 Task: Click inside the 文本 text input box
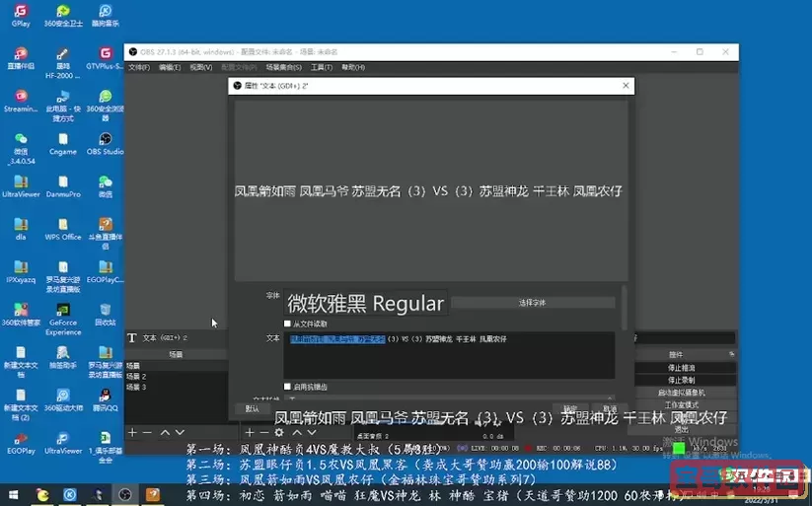point(449,355)
